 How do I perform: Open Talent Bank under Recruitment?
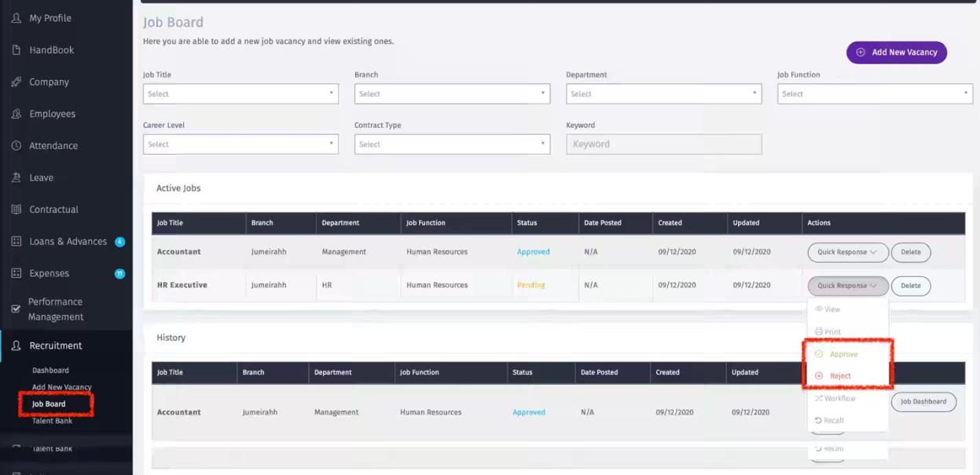[x=52, y=421]
